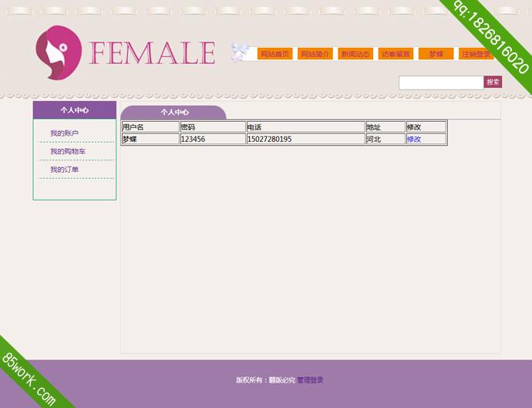The width and height of the screenshot is (532, 408).
Task: Focus the search text box
Action: [440, 82]
